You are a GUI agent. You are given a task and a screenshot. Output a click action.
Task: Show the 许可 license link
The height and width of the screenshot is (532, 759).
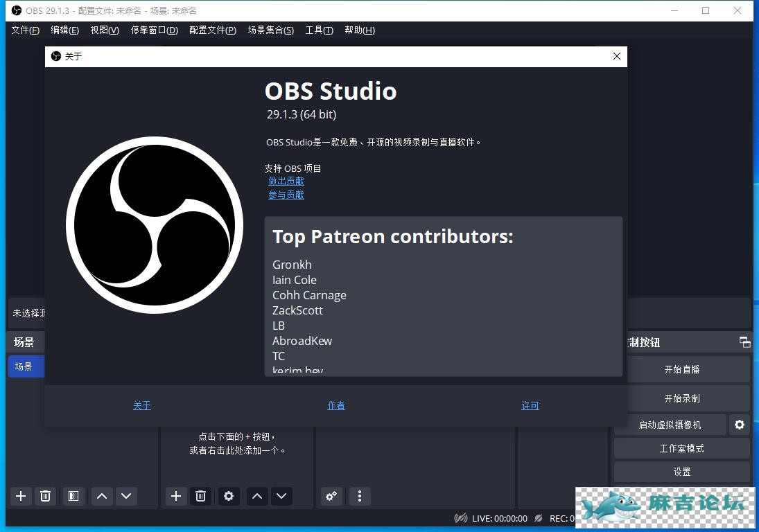pos(530,405)
